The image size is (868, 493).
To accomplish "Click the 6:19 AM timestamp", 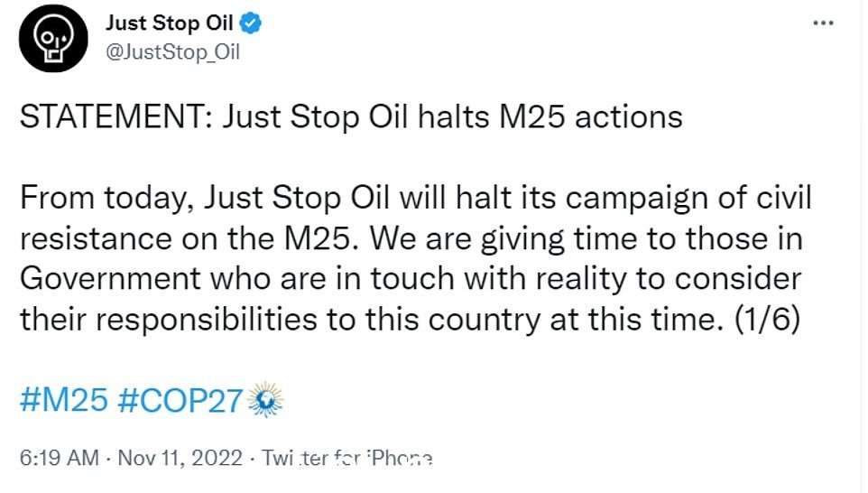I will [x=60, y=458].
